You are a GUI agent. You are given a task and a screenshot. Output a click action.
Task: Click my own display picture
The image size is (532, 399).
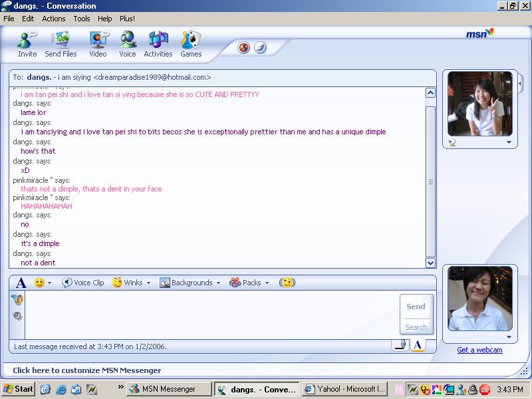click(479, 299)
